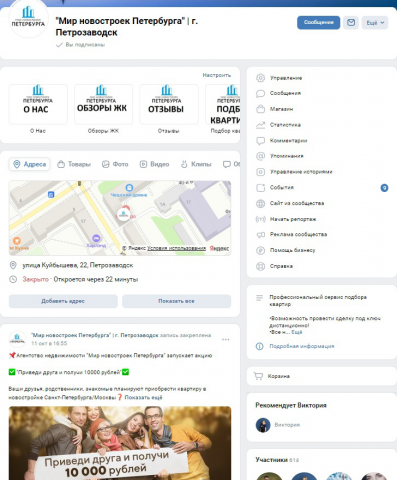Open the События notification icon
The height and width of the screenshot is (480, 397).
260,187
